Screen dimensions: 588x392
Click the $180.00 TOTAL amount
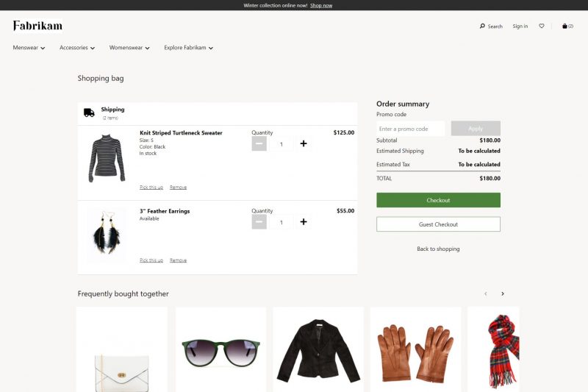[x=490, y=179]
